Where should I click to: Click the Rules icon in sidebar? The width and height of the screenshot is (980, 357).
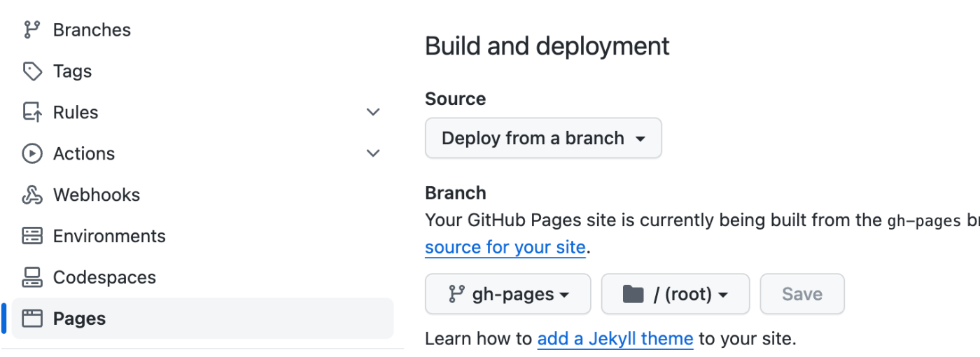point(31,113)
